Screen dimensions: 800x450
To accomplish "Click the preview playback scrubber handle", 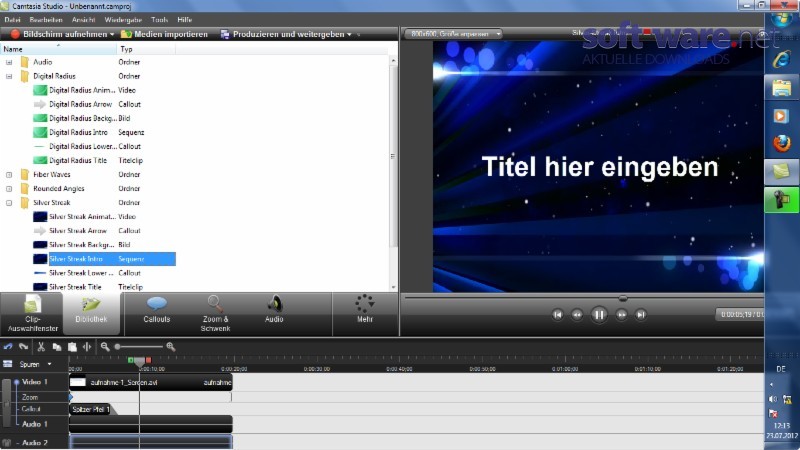I will 623,297.
